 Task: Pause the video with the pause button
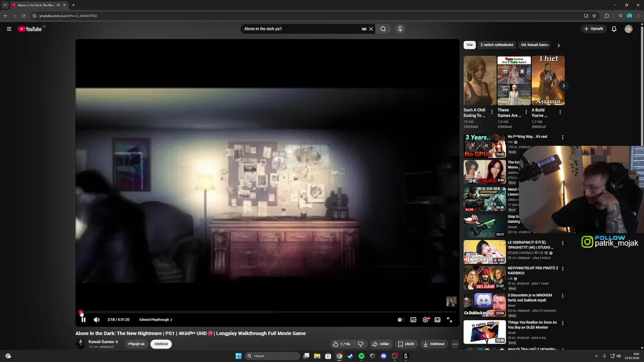pyautogui.click(x=84, y=320)
